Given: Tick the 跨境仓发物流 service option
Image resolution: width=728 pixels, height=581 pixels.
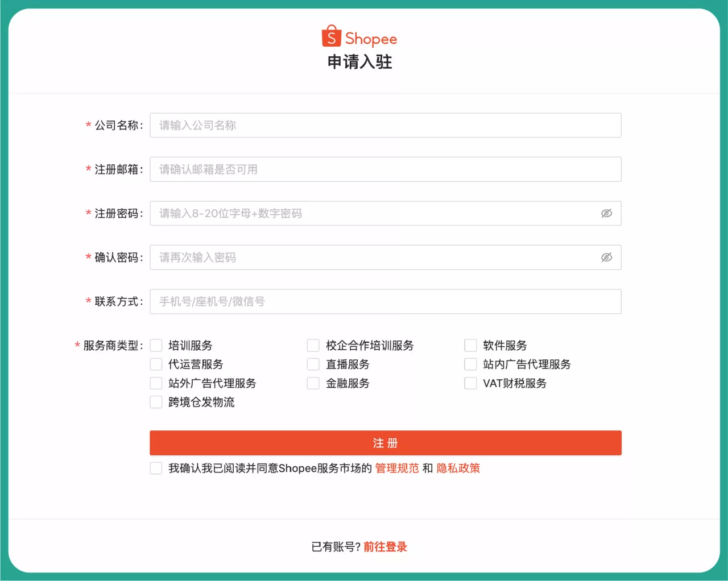Looking at the screenshot, I should 156,401.
